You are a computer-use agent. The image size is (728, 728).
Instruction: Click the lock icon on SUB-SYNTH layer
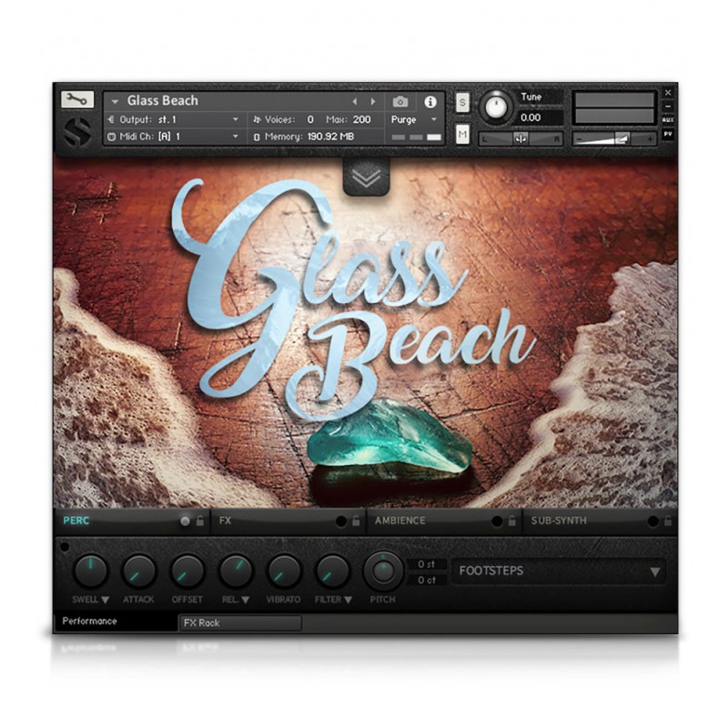point(668,521)
